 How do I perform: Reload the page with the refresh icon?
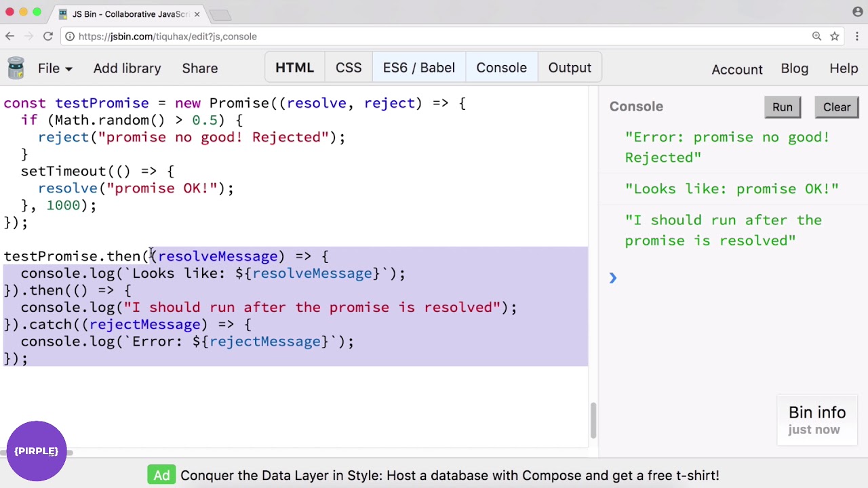tap(47, 37)
